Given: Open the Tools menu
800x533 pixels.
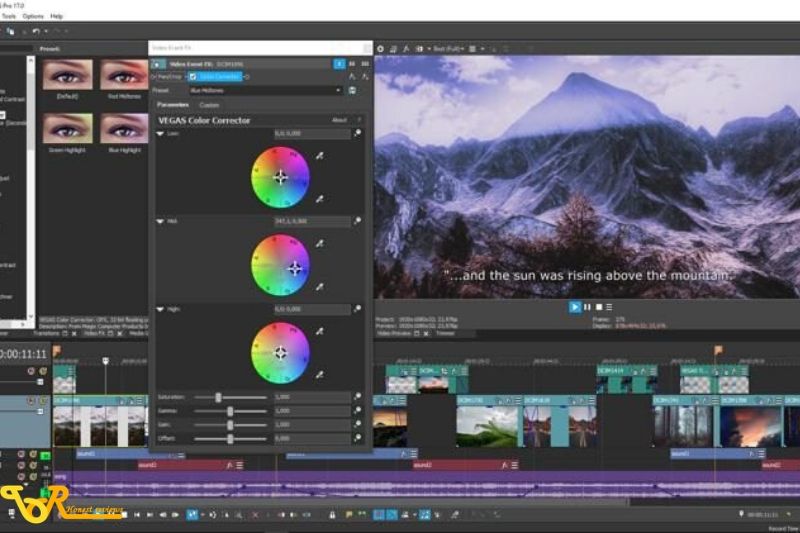Looking at the screenshot, I should point(9,16).
